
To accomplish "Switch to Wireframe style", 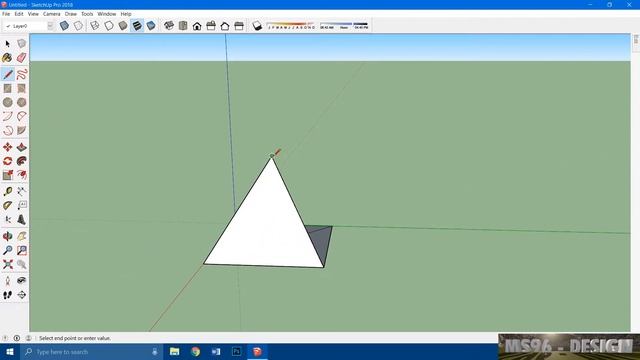I will pos(95,26).
